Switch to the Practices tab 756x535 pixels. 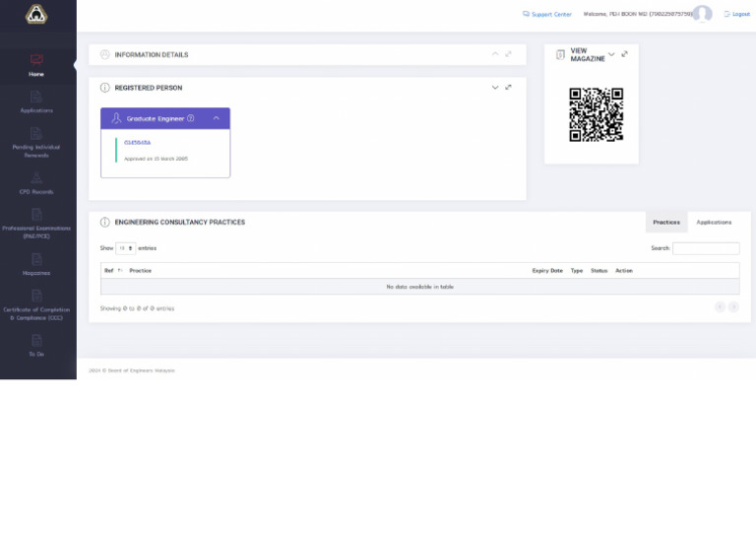pos(666,223)
